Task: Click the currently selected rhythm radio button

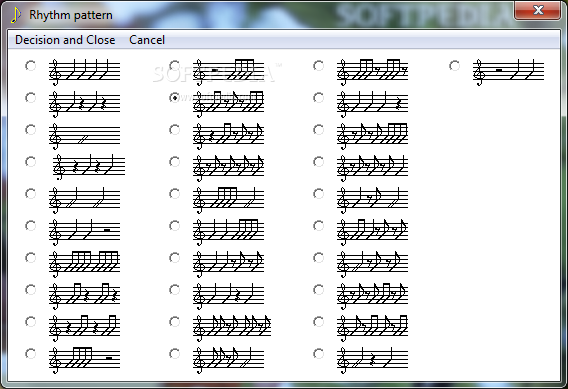Action: click(x=174, y=98)
